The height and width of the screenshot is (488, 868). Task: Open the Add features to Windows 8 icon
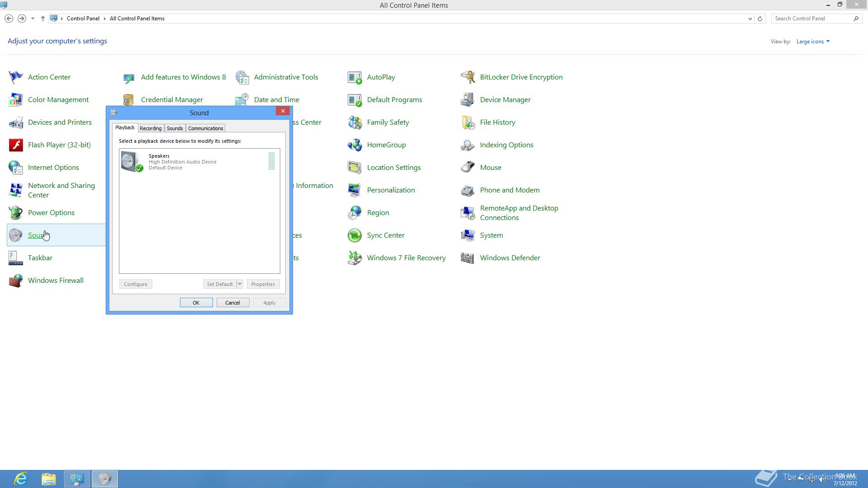click(129, 79)
